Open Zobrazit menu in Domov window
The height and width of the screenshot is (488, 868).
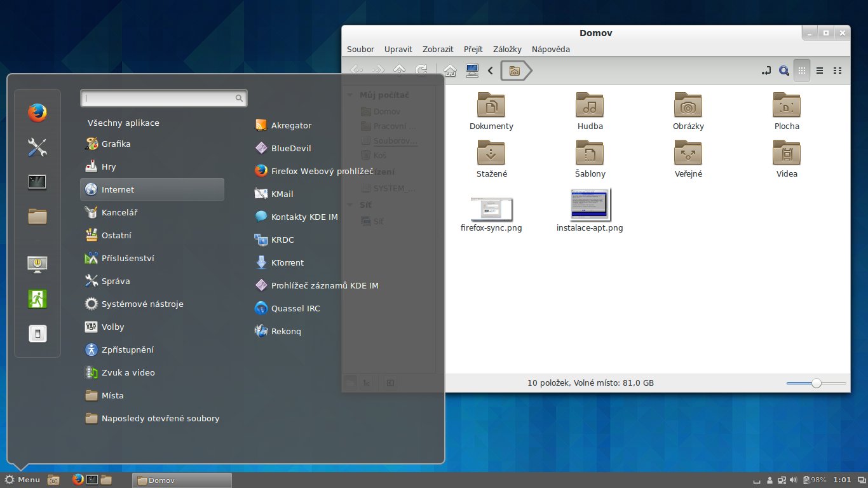coord(438,49)
